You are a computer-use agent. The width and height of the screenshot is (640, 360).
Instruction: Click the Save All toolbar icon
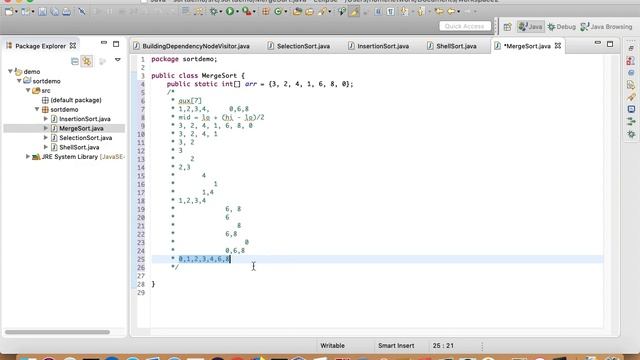pyautogui.click(x=54, y=11)
